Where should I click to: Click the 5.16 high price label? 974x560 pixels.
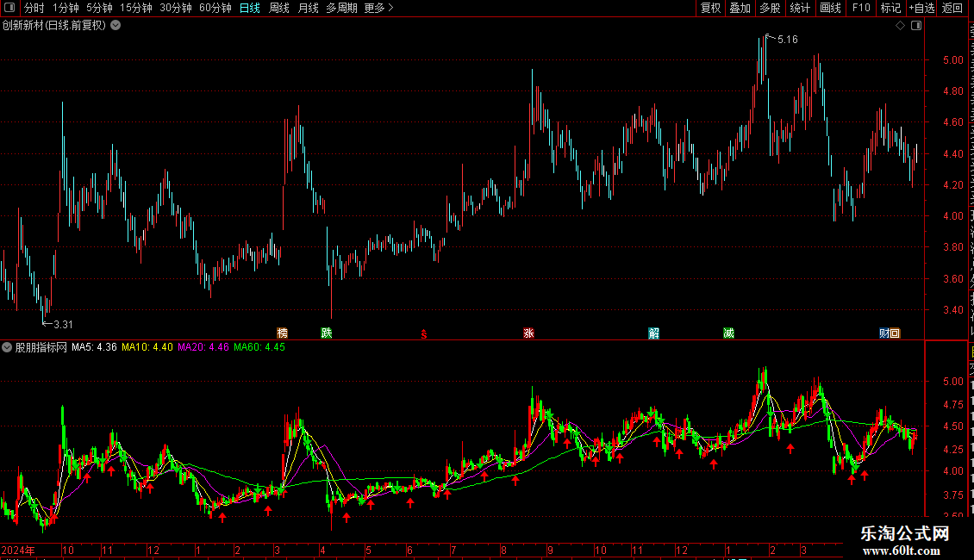pos(788,40)
